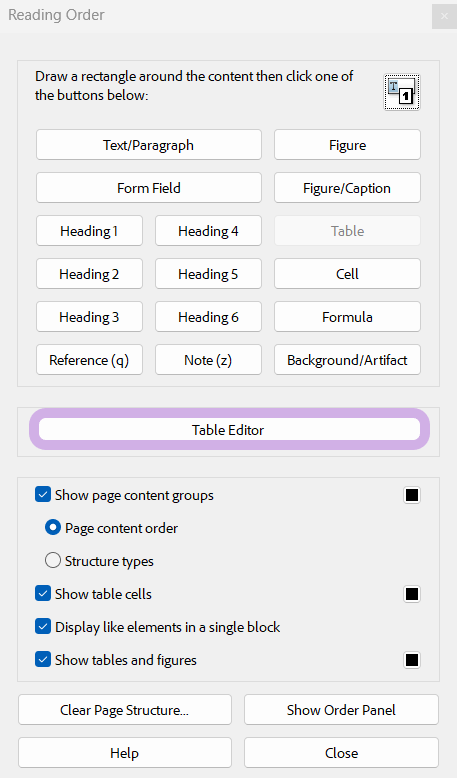Open color swatch for table cells

point(412,593)
